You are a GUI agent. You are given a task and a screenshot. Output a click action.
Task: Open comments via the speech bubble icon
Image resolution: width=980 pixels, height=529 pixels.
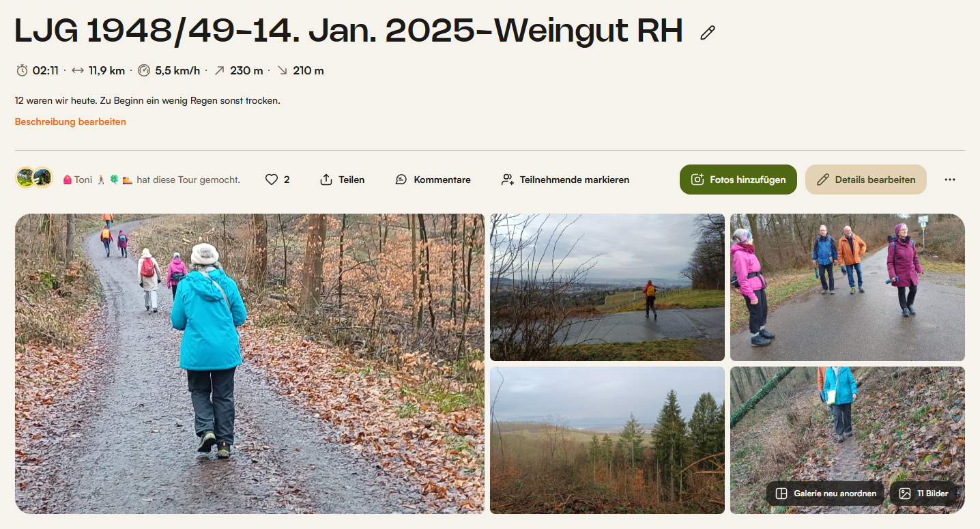click(401, 180)
